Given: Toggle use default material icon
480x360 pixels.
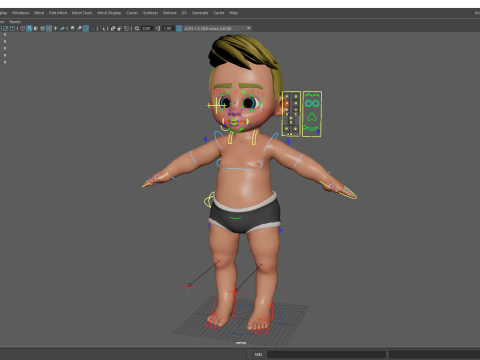Looking at the screenshot, I should (x=36, y=28).
